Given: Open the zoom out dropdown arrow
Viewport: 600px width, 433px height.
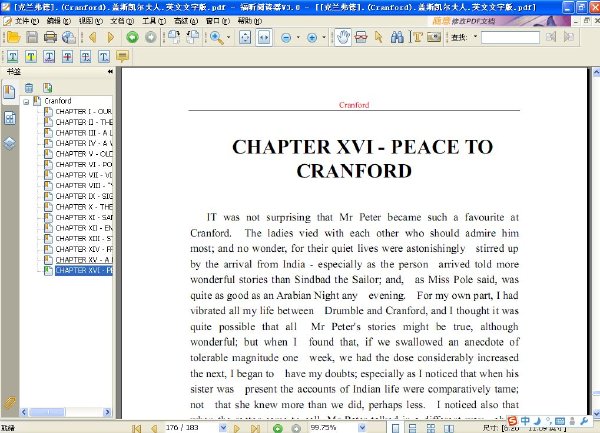Looking at the screenshot, I should 298,37.
